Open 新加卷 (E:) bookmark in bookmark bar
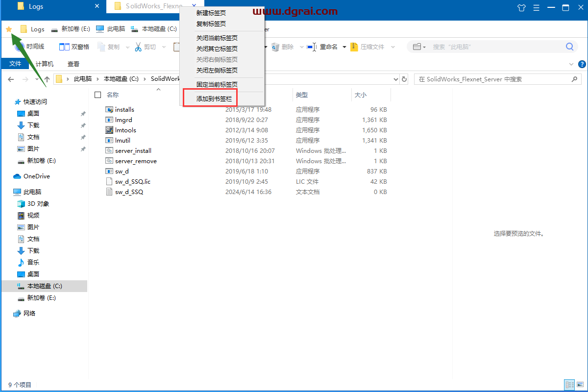Viewport: 588px width, 392px height. pos(71,29)
